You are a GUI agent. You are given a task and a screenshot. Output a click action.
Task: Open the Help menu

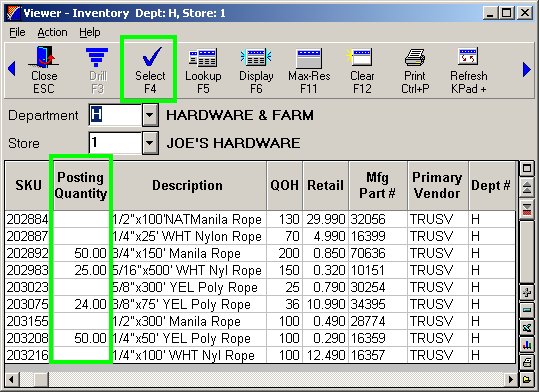pyautogui.click(x=90, y=32)
